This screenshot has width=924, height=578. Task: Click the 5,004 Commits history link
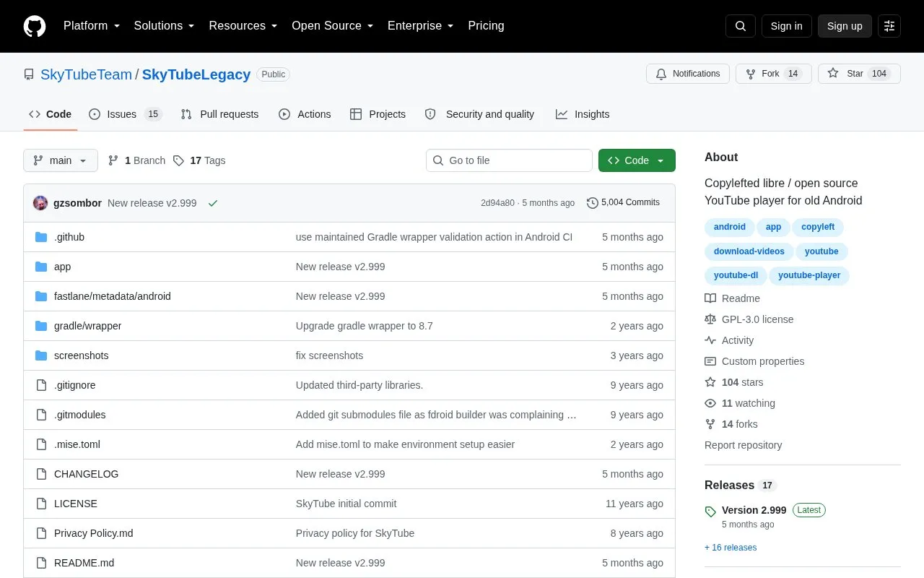tap(623, 203)
